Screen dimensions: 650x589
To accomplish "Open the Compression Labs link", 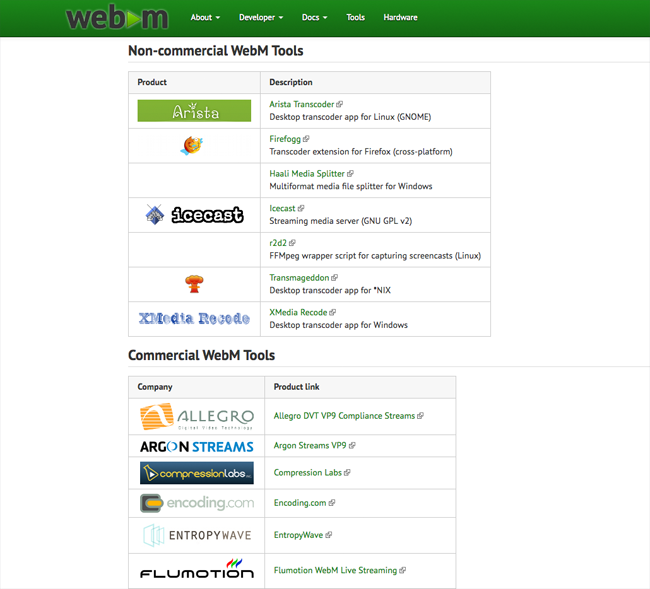I will (x=308, y=473).
